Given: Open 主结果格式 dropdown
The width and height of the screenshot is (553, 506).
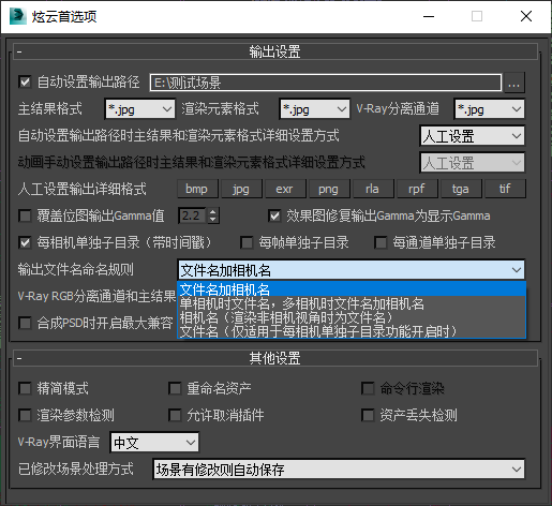Looking at the screenshot, I should pos(140,109).
